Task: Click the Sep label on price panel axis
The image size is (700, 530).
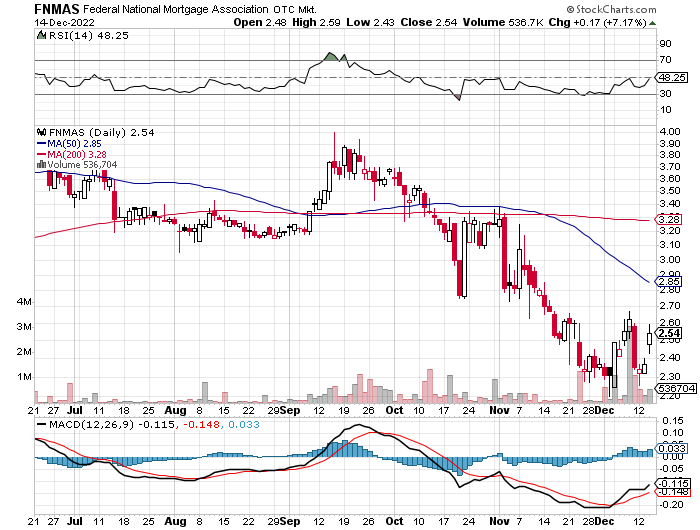Action: click(291, 410)
